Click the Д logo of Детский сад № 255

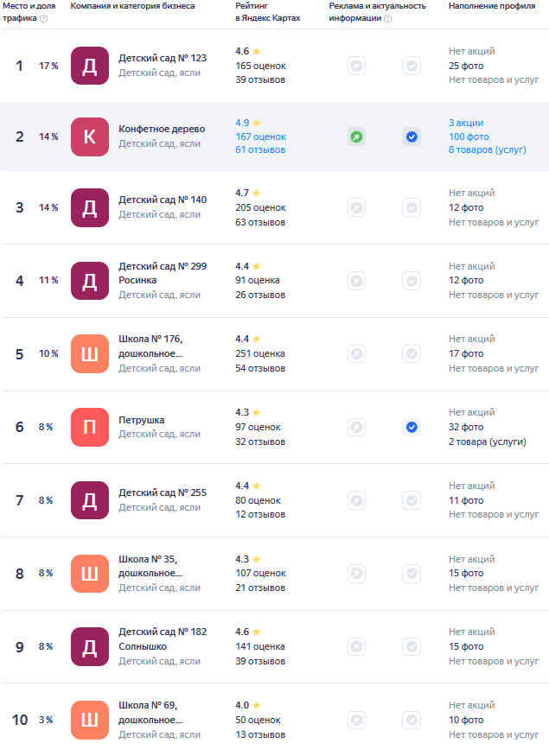[90, 500]
